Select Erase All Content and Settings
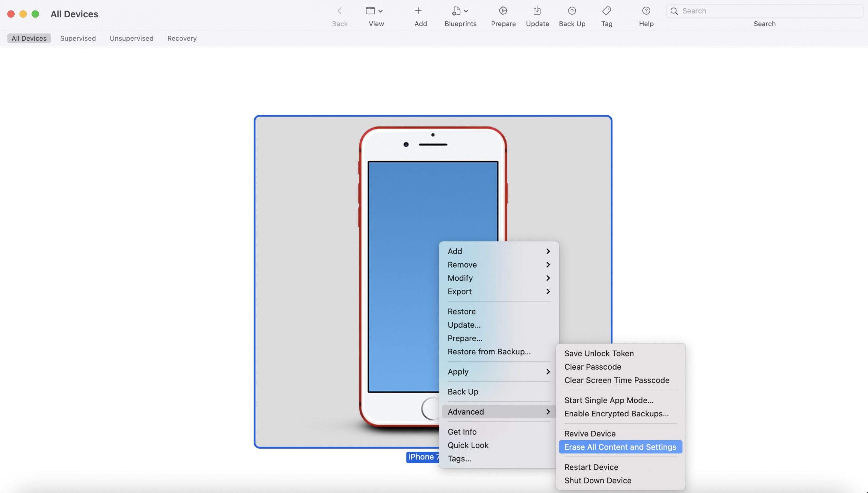 (x=620, y=447)
